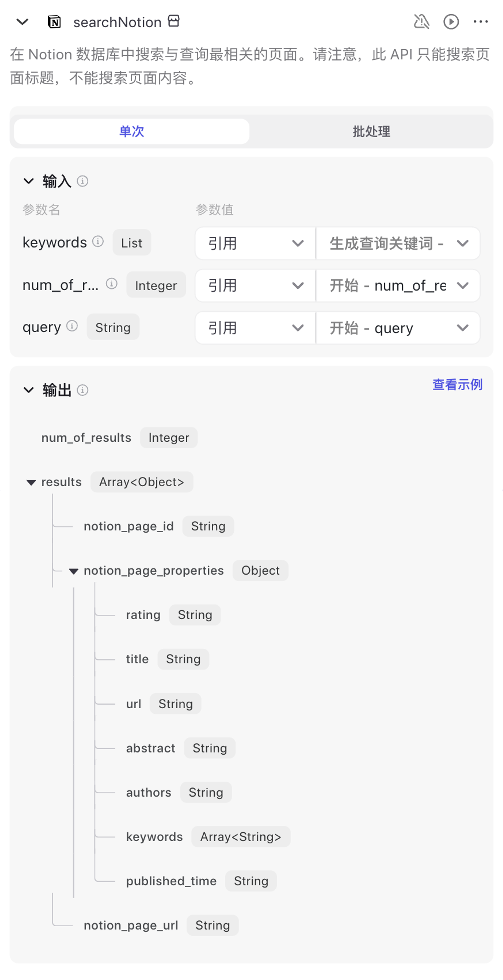
Task: Click info icon next to keywords parameter
Action: pos(98,242)
